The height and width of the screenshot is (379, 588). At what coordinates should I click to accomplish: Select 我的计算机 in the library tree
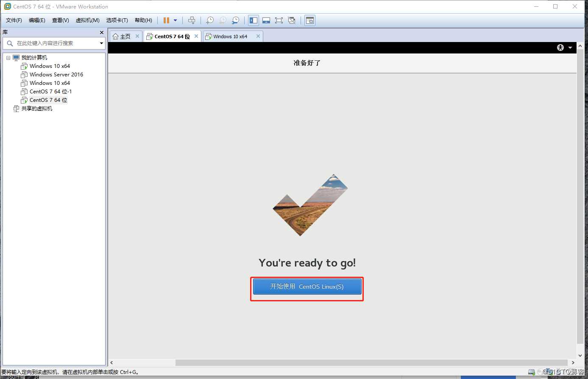[34, 58]
